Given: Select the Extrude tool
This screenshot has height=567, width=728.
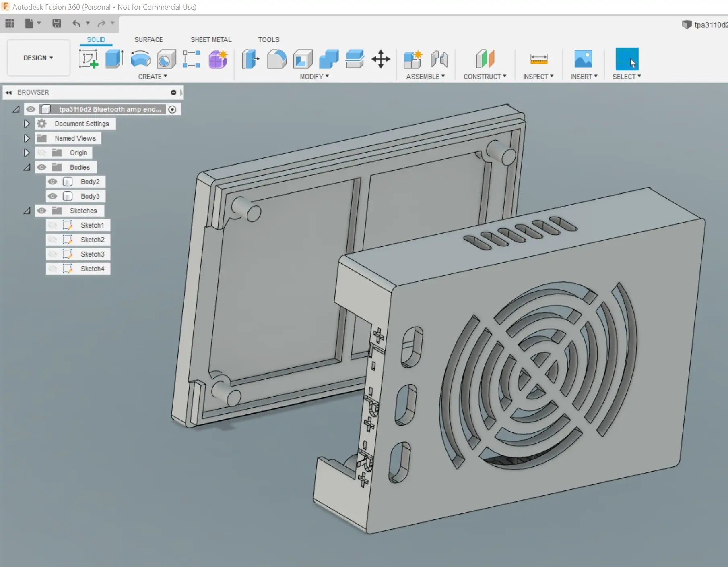Looking at the screenshot, I should coord(114,59).
